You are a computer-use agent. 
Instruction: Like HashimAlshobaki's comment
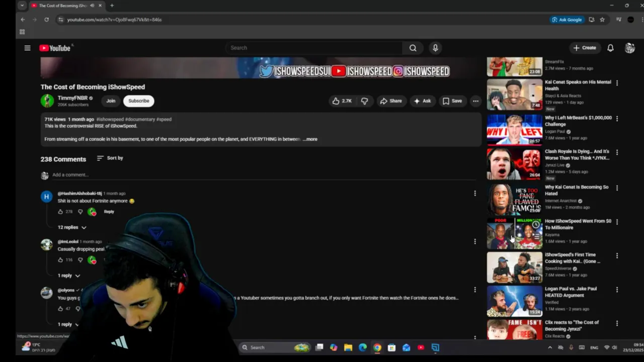[60, 212]
